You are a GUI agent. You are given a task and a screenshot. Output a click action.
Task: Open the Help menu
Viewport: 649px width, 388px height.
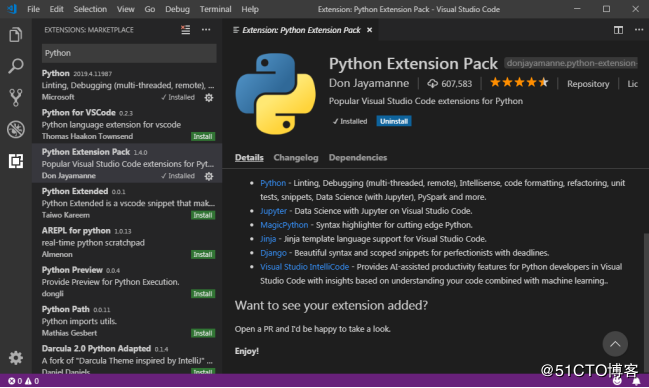tap(250, 9)
